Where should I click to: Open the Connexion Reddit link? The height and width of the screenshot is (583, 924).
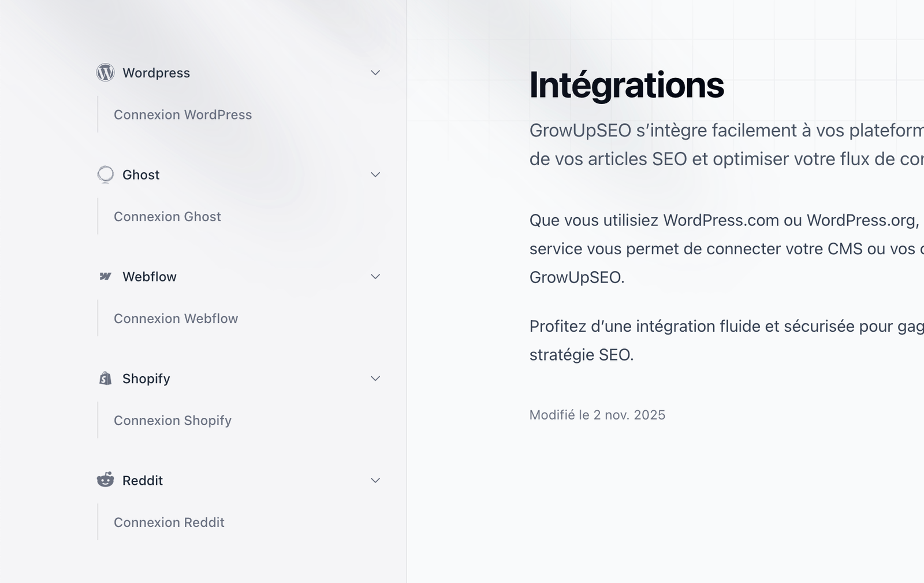[x=169, y=522]
